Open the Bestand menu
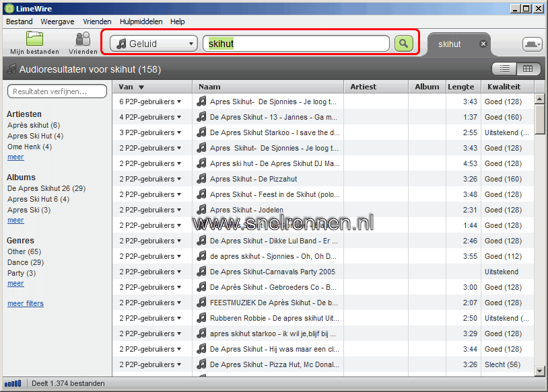 coord(20,22)
